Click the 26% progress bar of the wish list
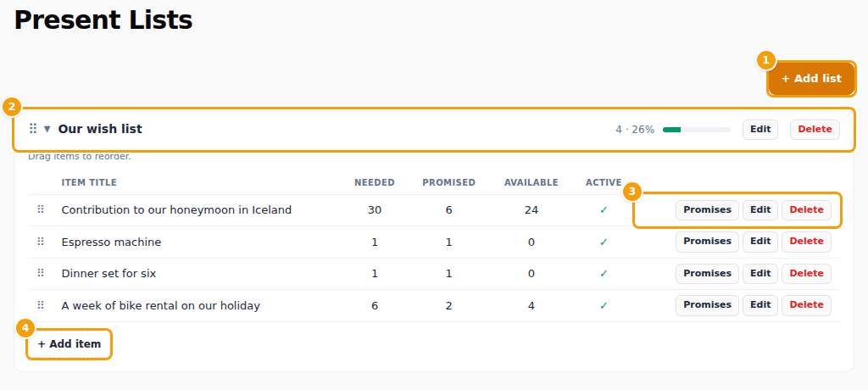The height and width of the screenshot is (390, 868). 697,130
